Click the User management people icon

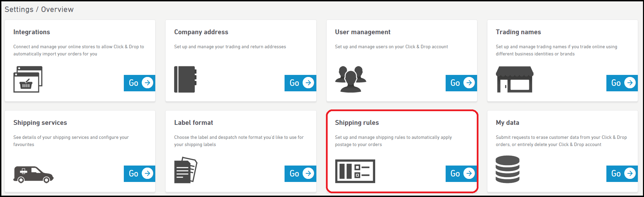(x=351, y=79)
